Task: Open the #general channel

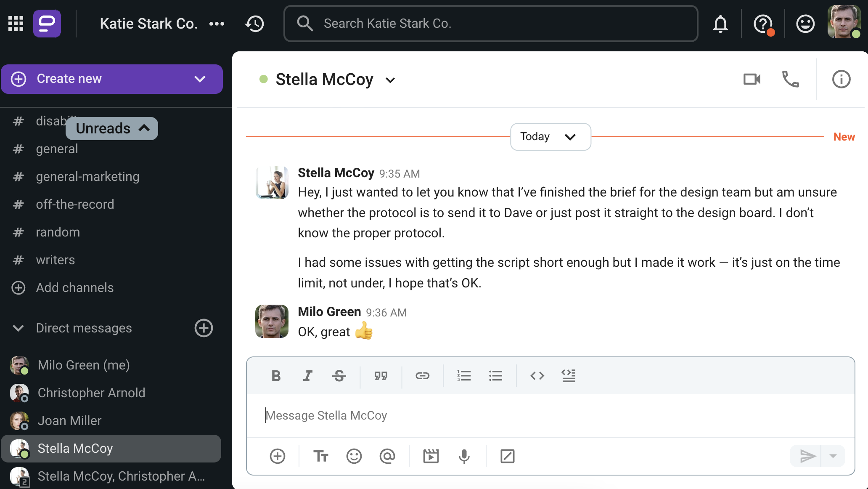Action: [x=56, y=148]
